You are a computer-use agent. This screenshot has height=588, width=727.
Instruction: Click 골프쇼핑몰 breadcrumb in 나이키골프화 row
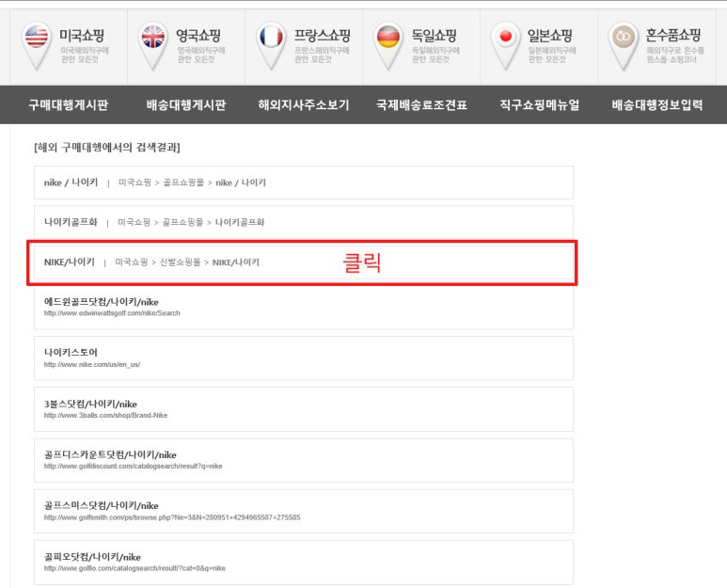pos(182,222)
